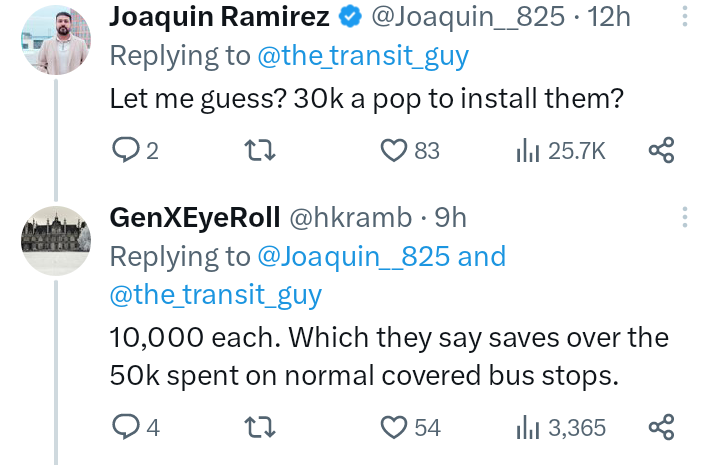Retweet GenXEyeRoll's 10,000 each tweet
This screenshot has height=465, width=720.
click(261, 428)
